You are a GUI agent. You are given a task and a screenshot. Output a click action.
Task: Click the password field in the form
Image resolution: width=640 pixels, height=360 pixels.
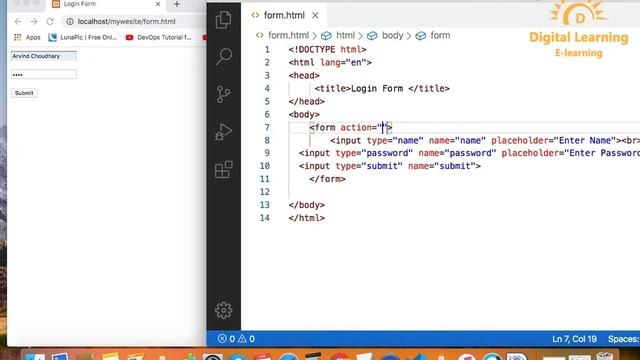(44, 74)
